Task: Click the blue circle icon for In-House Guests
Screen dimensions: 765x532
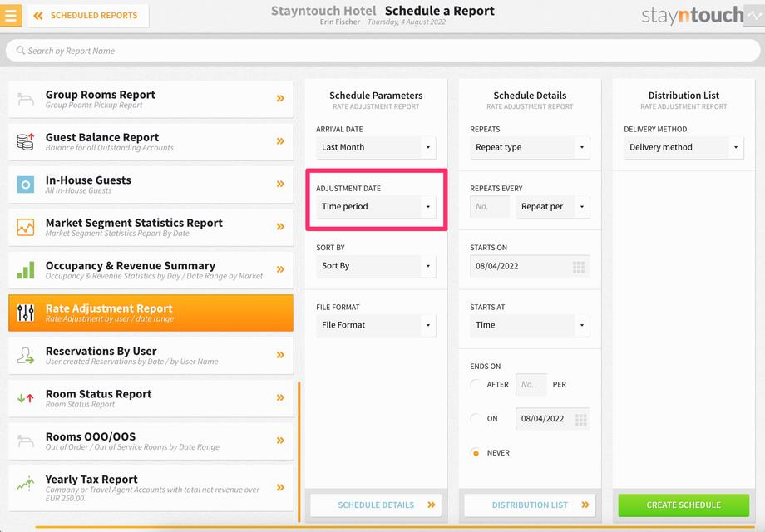Action: [x=26, y=185]
